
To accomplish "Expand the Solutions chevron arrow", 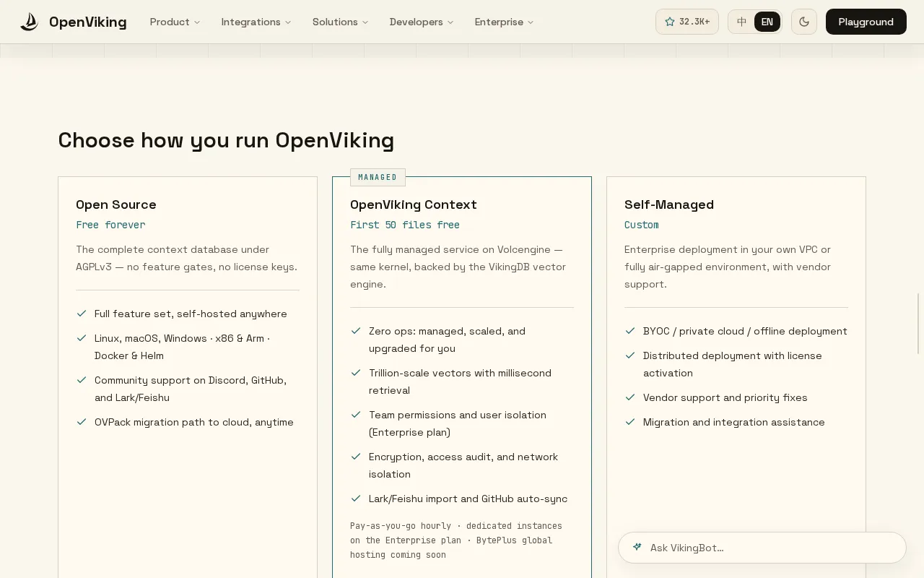I will [x=365, y=22].
